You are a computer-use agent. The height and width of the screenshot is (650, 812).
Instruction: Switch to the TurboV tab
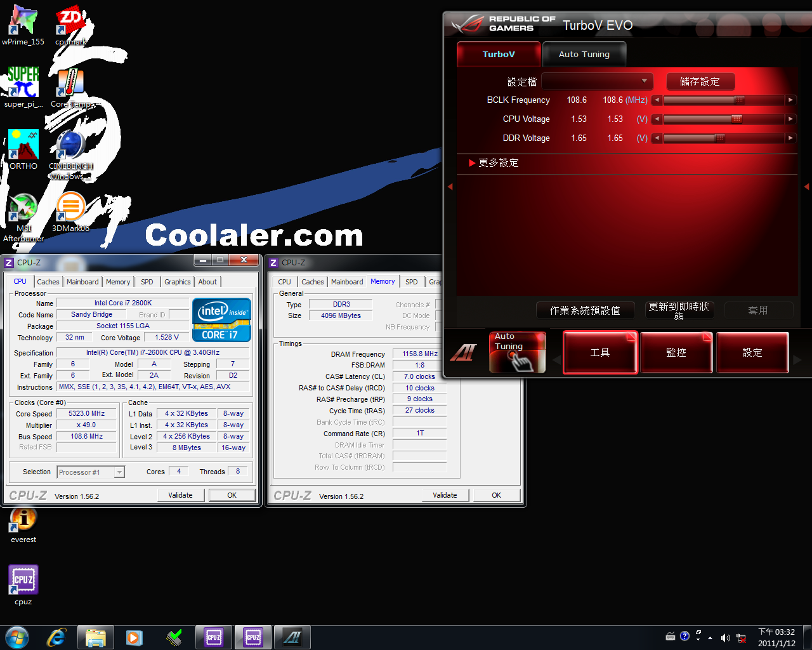coord(499,55)
